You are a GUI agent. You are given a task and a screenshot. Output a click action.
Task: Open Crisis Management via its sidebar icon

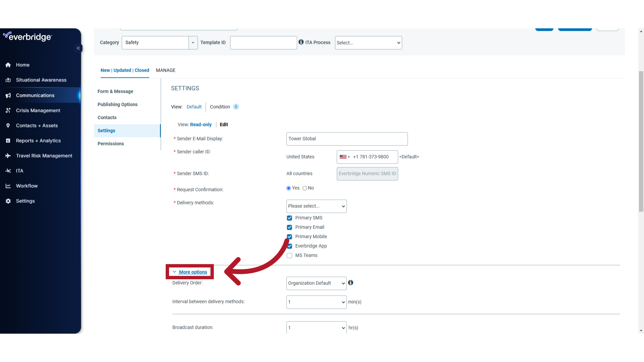point(8,110)
